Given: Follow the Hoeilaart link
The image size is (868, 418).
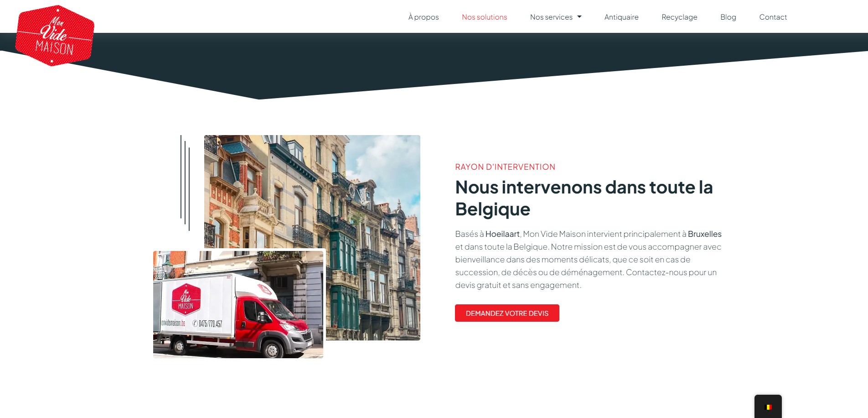Looking at the screenshot, I should point(502,234).
